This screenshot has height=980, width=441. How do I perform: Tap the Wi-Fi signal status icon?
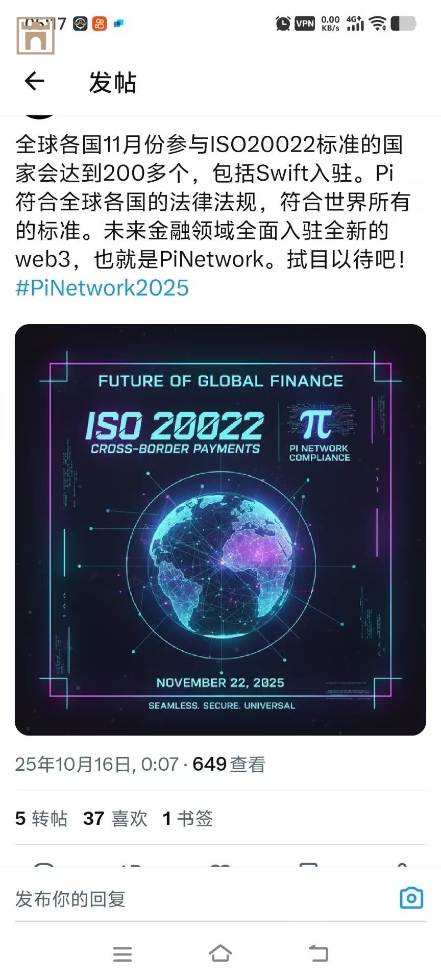378,23
